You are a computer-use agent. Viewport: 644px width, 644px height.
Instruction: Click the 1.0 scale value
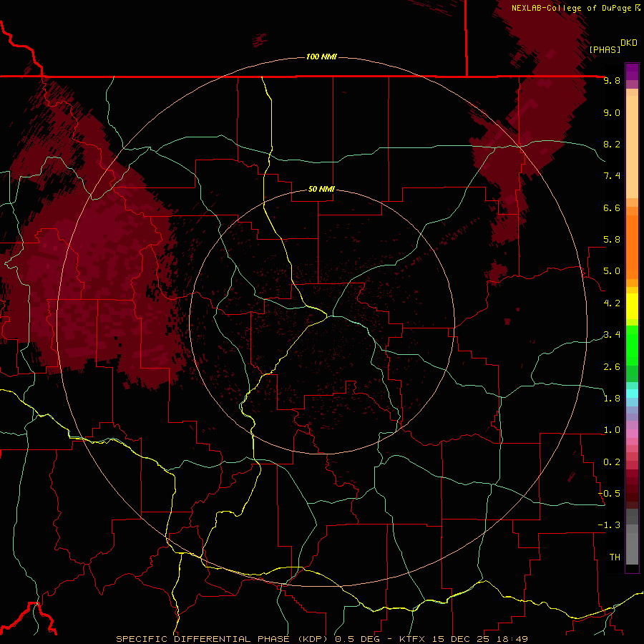click(x=612, y=430)
